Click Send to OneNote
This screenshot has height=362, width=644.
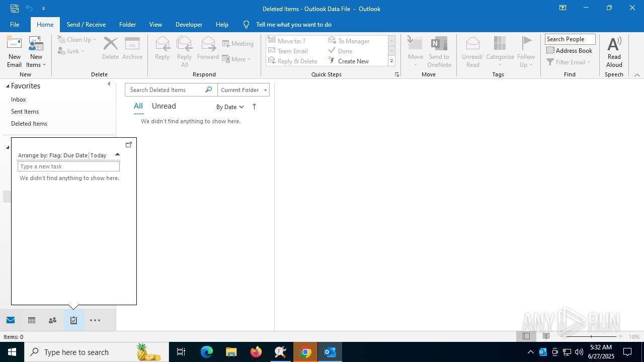coord(439,52)
